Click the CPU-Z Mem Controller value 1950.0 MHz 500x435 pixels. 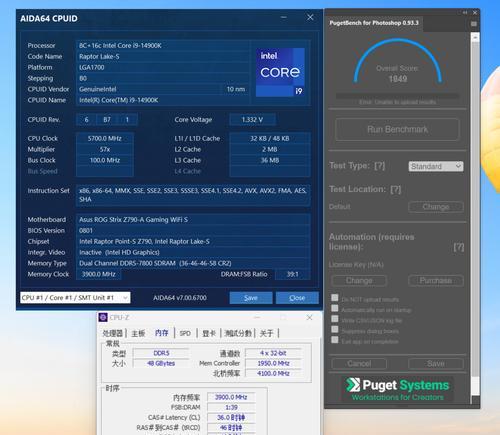[x=273, y=363]
